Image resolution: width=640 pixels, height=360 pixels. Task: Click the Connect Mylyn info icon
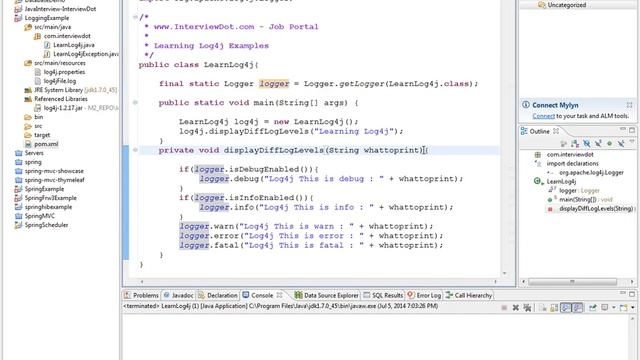click(x=526, y=105)
